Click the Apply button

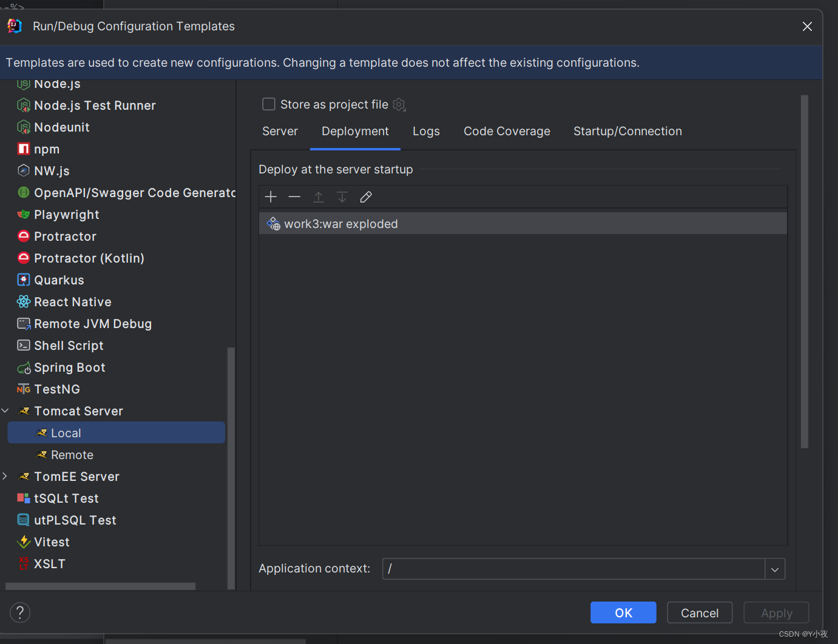[777, 612]
